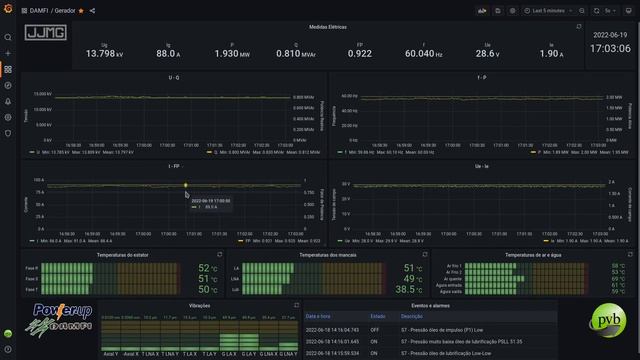Select the 60.040 Hz frequency stat value
Image resolution: width=640 pixels, height=360 pixels.
click(x=423, y=53)
